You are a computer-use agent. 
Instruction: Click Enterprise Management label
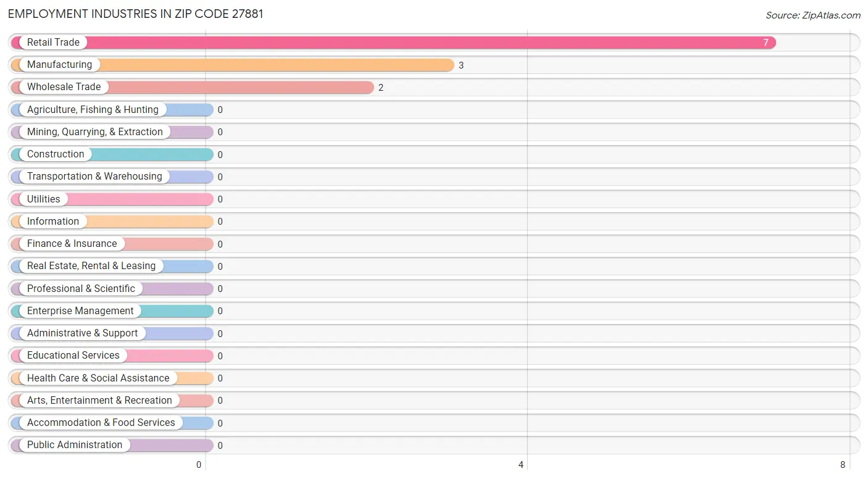80,311
